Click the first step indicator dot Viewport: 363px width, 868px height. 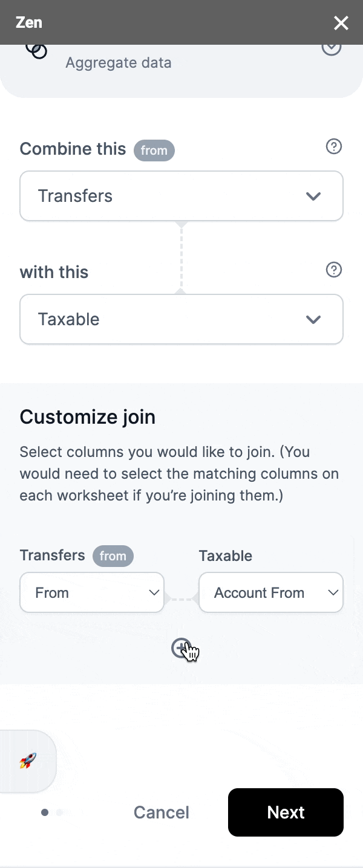45,812
